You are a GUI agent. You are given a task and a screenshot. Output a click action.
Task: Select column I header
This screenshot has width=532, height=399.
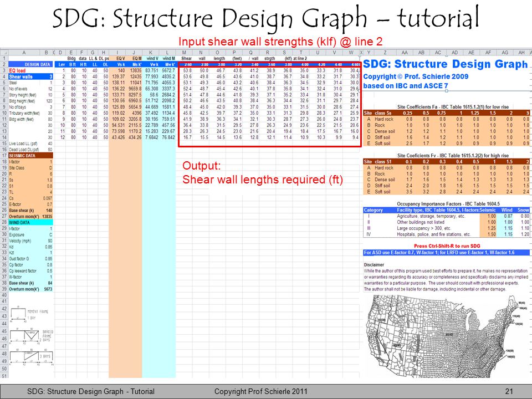click(x=117, y=53)
